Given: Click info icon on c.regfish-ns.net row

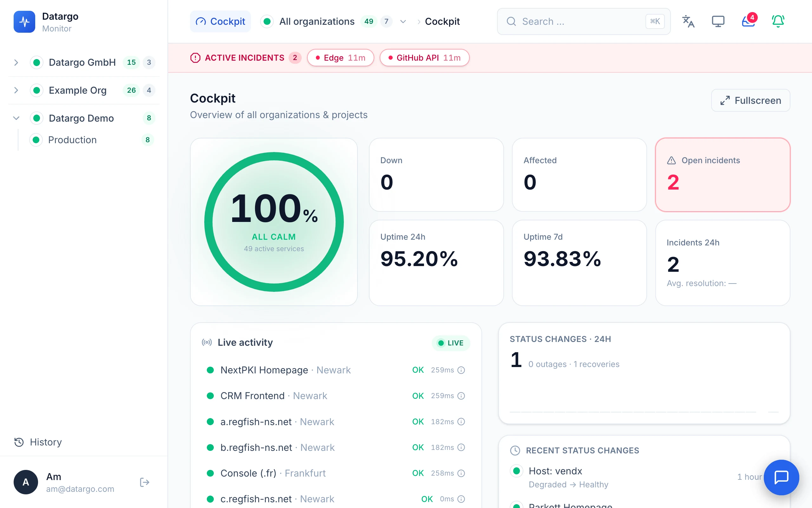Looking at the screenshot, I should click(462, 499).
